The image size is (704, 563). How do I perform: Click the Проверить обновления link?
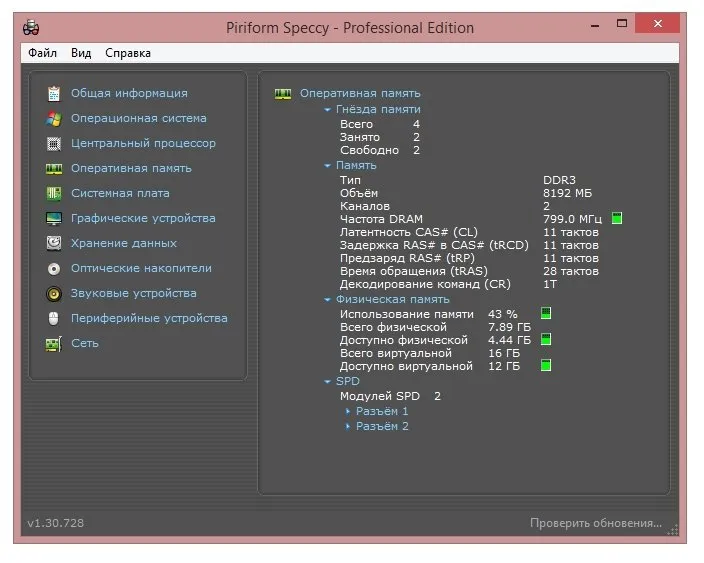pyautogui.click(x=596, y=523)
